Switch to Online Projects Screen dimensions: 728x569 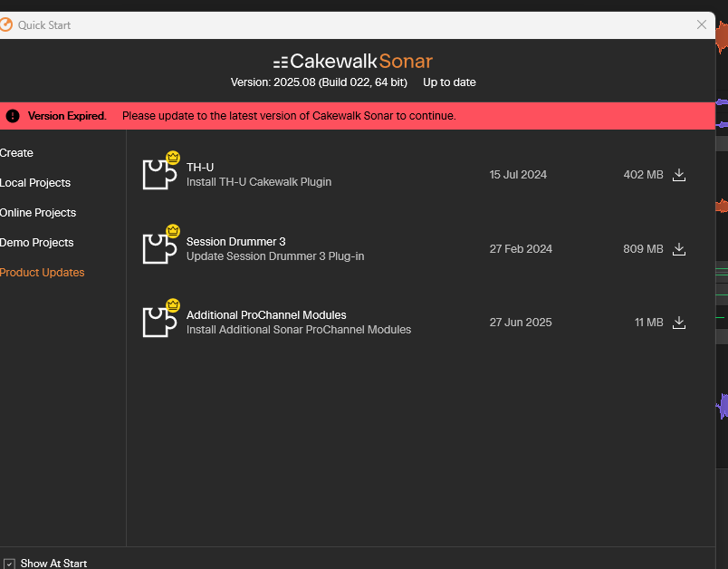point(38,212)
